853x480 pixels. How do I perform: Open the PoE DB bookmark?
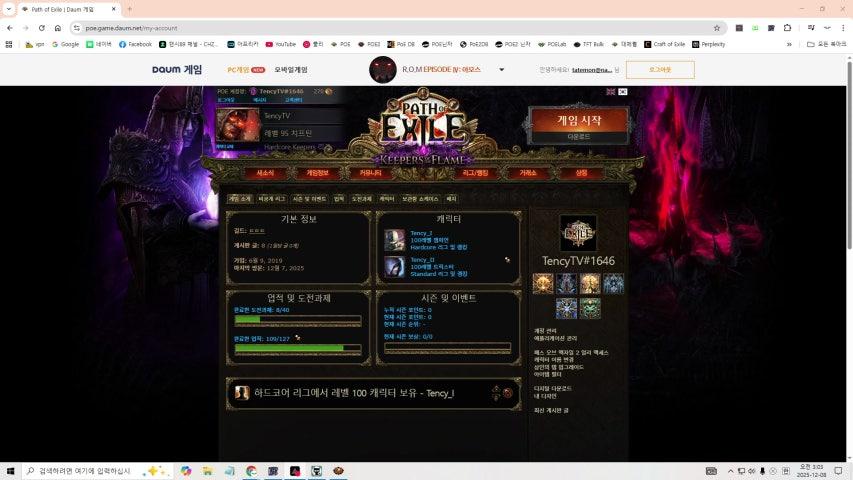(401, 44)
